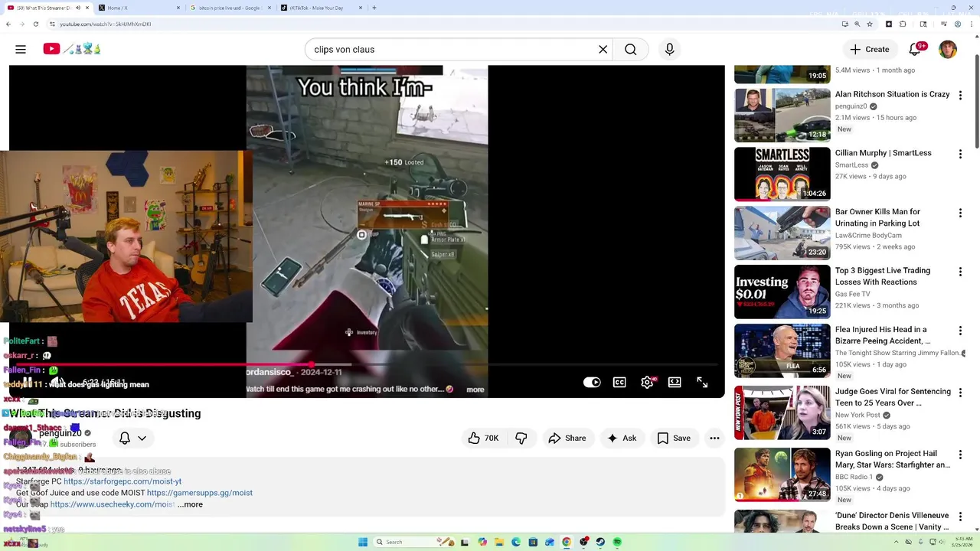The width and height of the screenshot is (980, 551).
Task: Save the video to a playlist
Action: pos(674,438)
